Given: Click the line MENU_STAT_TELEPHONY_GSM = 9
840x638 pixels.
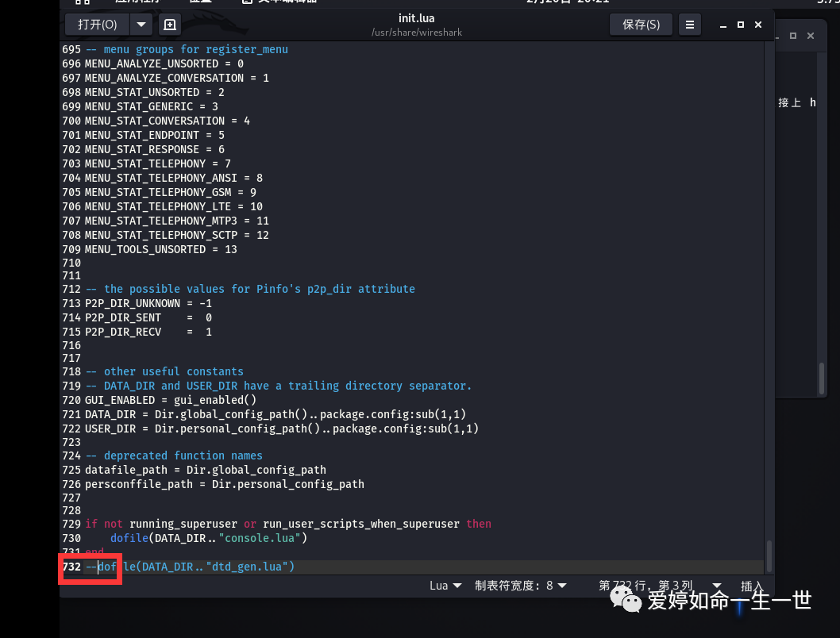Looking at the screenshot, I should tap(171, 192).
